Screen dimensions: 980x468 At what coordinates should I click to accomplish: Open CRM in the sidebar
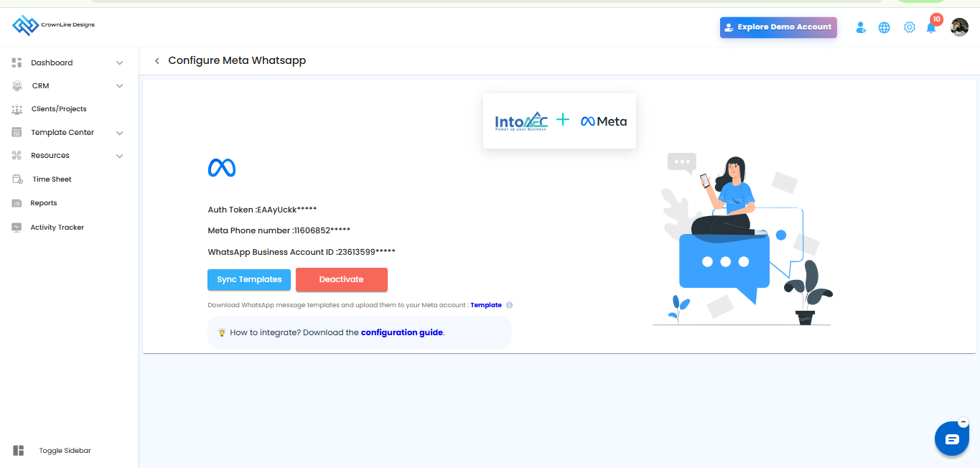(x=40, y=85)
